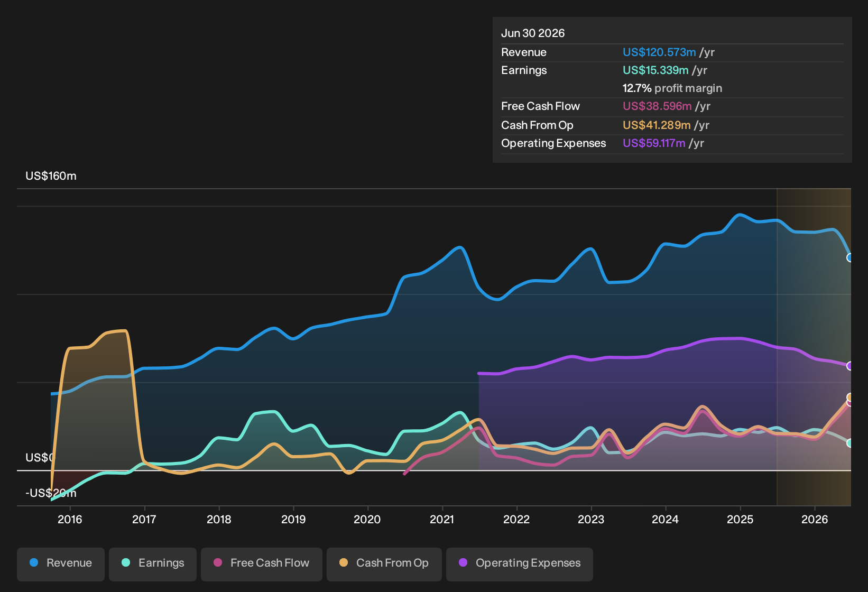Click the 12.7% profit margin text
Screen dimensions: 868x592
pyautogui.click(x=672, y=88)
